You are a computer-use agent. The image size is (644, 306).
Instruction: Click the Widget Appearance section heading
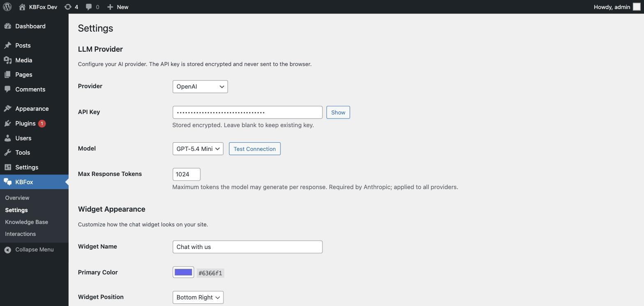click(112, 209)
